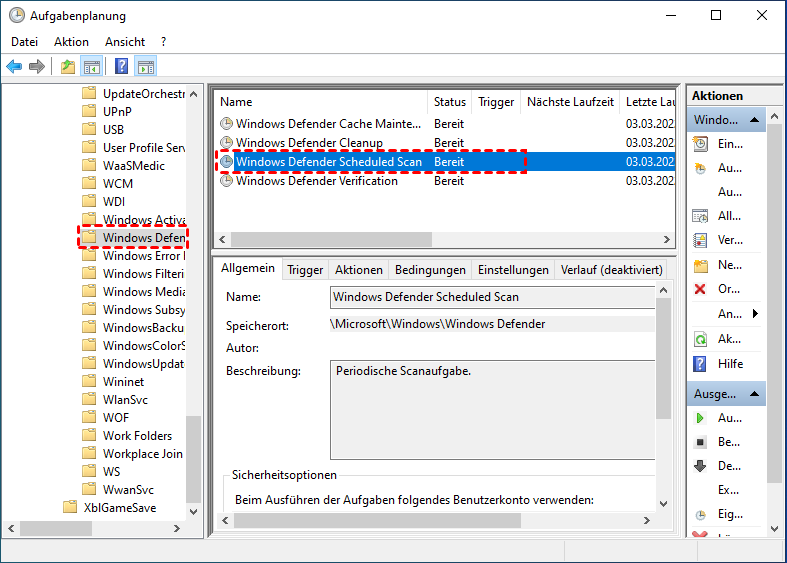
Task: Select the Windows Defender Cleanup task
Action: (x=308, y=143)
